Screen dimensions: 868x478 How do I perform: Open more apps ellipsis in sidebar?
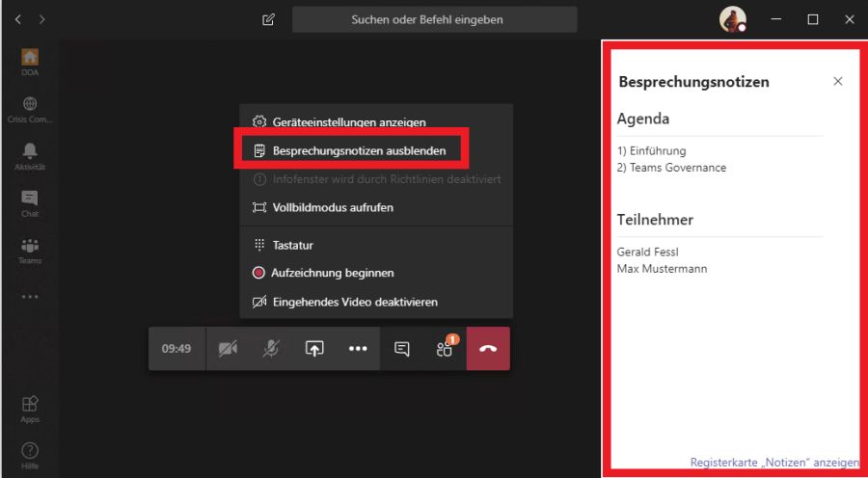click(x=30, y=297)
